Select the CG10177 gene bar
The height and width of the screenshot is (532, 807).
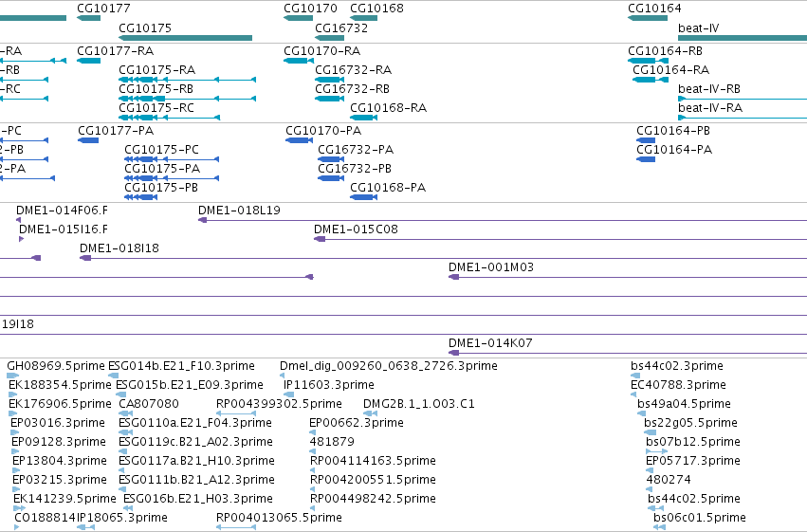click(88, 18)
